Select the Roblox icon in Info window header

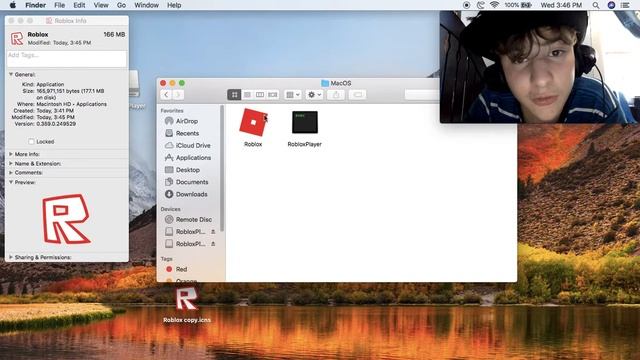pyautogui.click(x=17, y=38)
